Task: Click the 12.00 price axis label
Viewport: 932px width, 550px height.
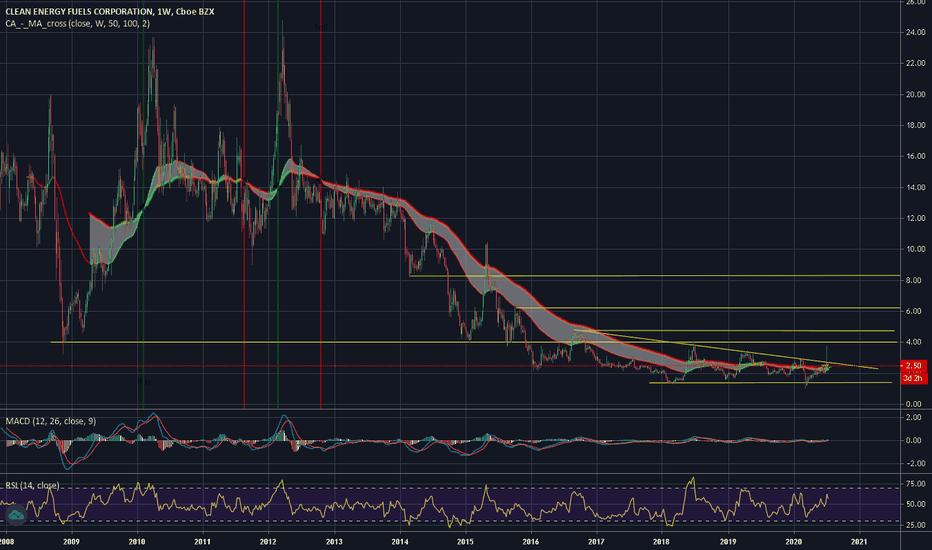Action: (x=915, y=218)
